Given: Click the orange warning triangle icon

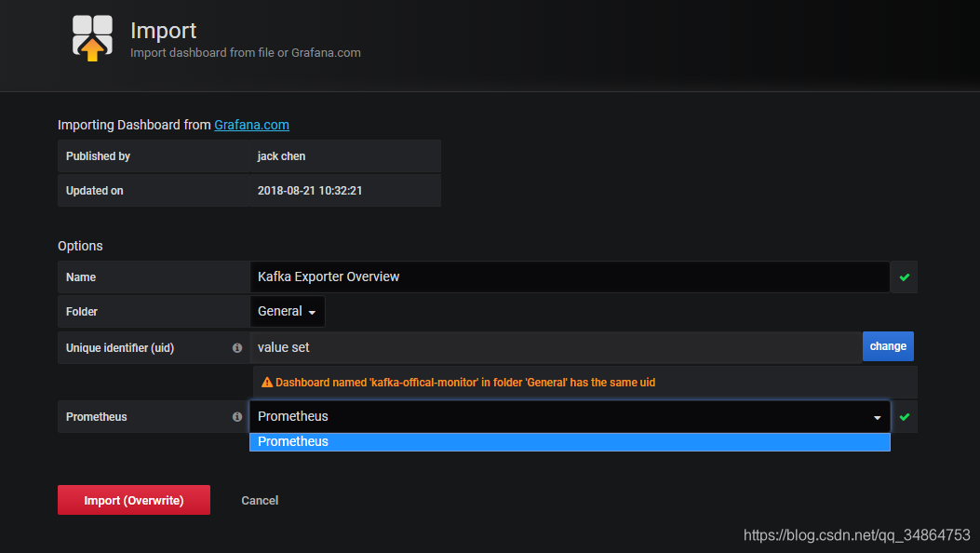Looking at the screenshot, I should coord(267,383).
